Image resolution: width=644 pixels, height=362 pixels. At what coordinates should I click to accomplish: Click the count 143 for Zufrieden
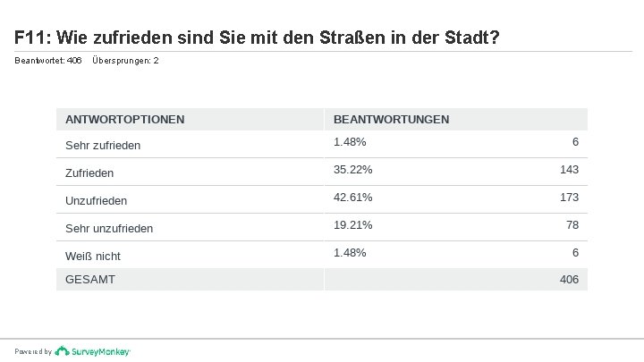(x=569, y=170)
